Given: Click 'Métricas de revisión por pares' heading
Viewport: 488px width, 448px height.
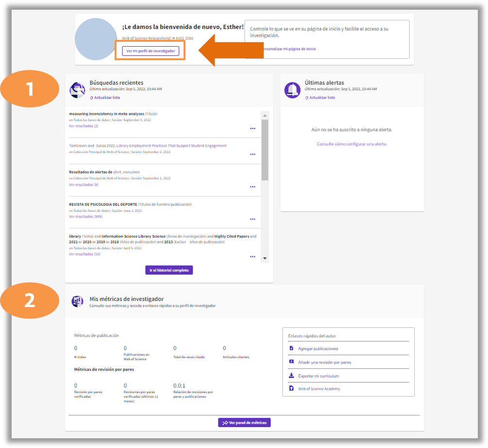Looking at the screenshot, I should point(104,370).
